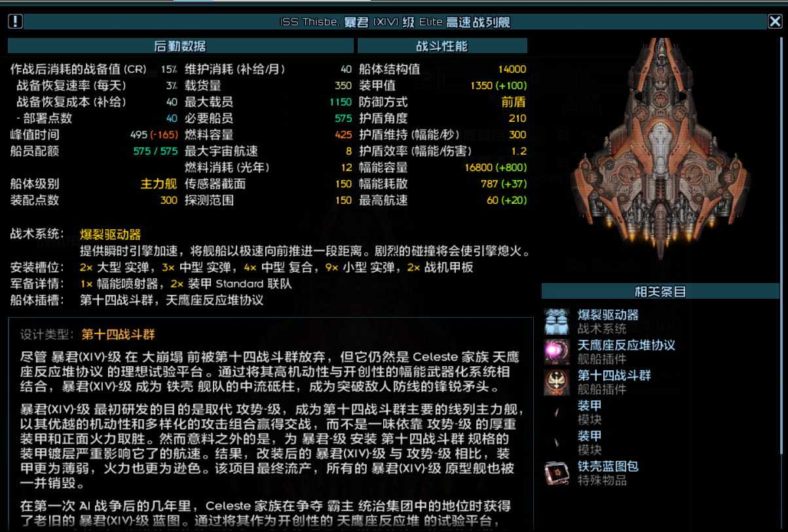The height and width of the screenshot is (532, 788).
Task: Click orange 第十四战斗群 after 设计类型
Action: [118, 334]
